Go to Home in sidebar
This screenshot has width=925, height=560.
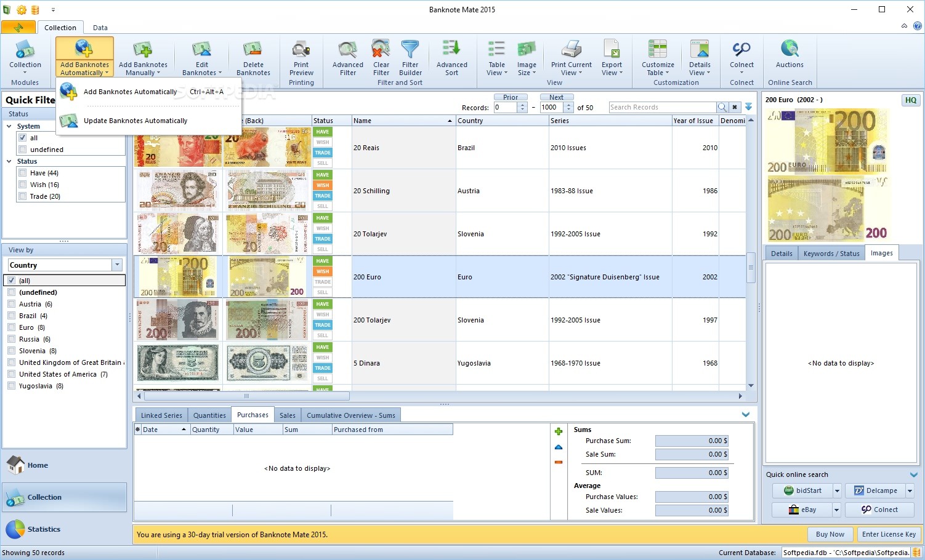(65, 465)
